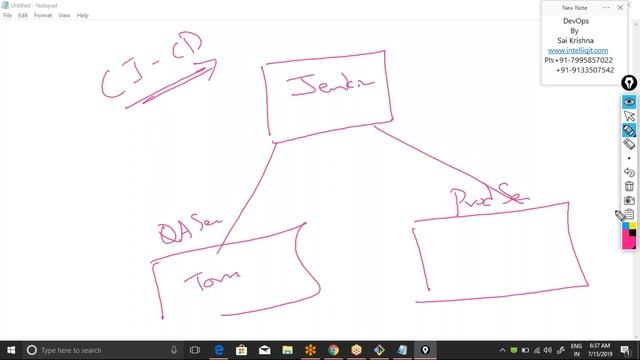Image resolution: width=640 pixels, height=360 pixels.
Task: Click the "DevOps" text in note
Action: pyautogui.click(x=576, y=21)
